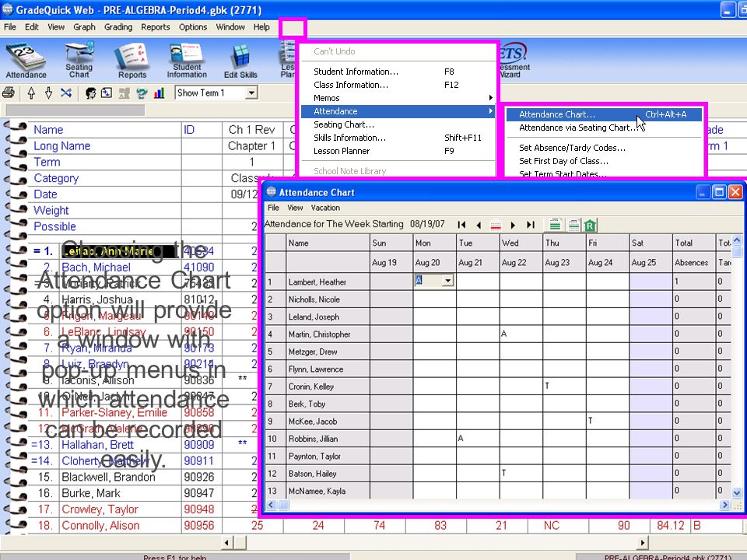Screen dimensions: 747x560
Task: Open the Student Information card icon
Action: (x=187, y=60)
